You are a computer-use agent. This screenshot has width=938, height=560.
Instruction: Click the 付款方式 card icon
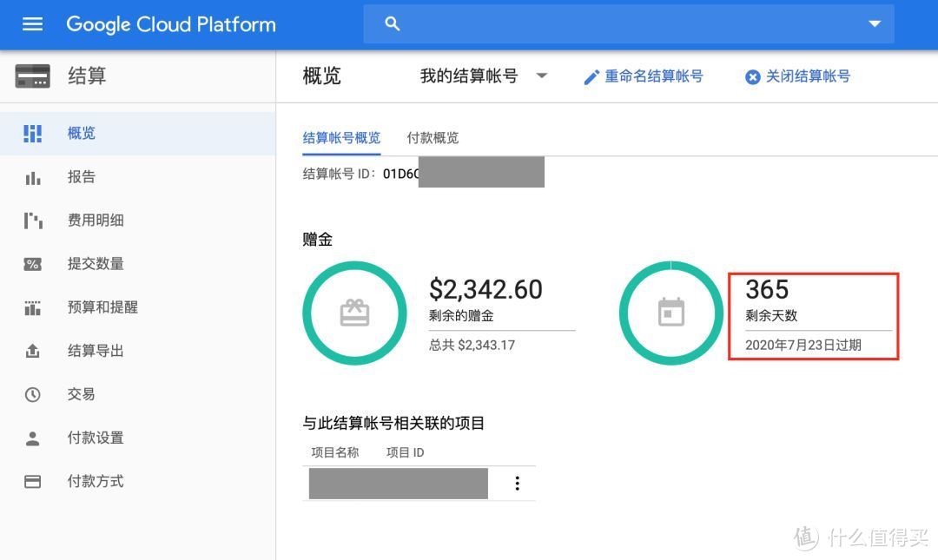(x=32, y=482)
